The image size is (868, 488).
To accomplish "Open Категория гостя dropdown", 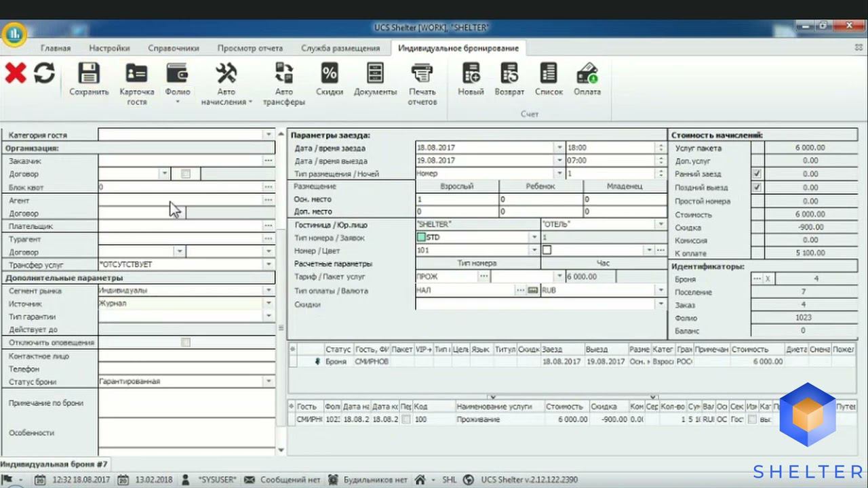I will coord(269,135).
